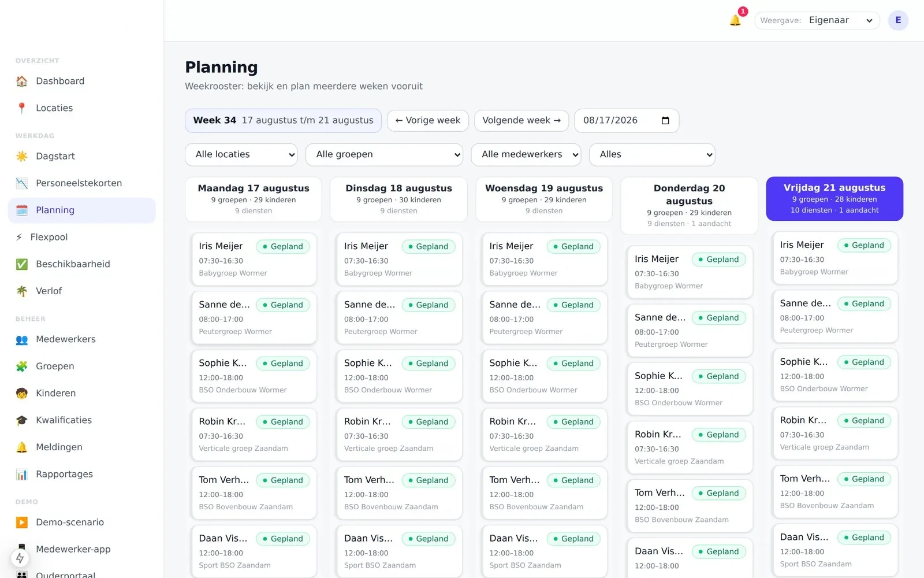924x578 pixels.
Task: Click Gepland badge for Robin Kr... on Dinsdag
Action: 429,422
